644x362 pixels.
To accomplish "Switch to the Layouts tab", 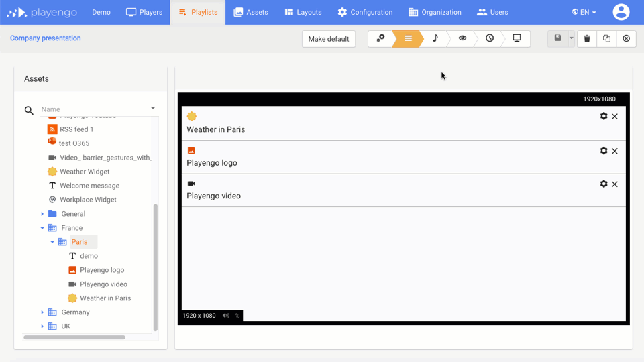I will pyautogui.click(x=303, y=12).
